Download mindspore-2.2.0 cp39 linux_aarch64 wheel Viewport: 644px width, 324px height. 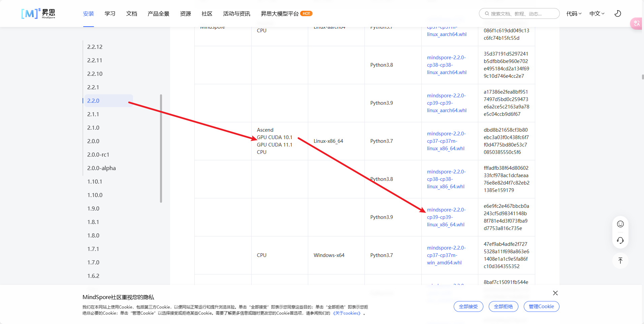click(x=447, y=103)
